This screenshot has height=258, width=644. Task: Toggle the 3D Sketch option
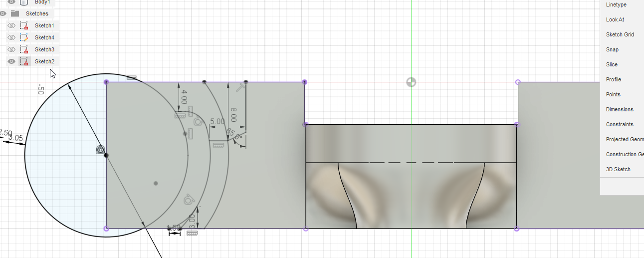pyautogui.click(x=618, y=169)
